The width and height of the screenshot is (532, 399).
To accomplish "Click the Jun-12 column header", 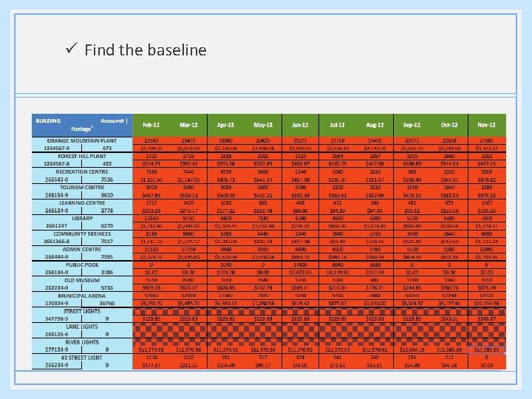I will click(x=300, y=125).
